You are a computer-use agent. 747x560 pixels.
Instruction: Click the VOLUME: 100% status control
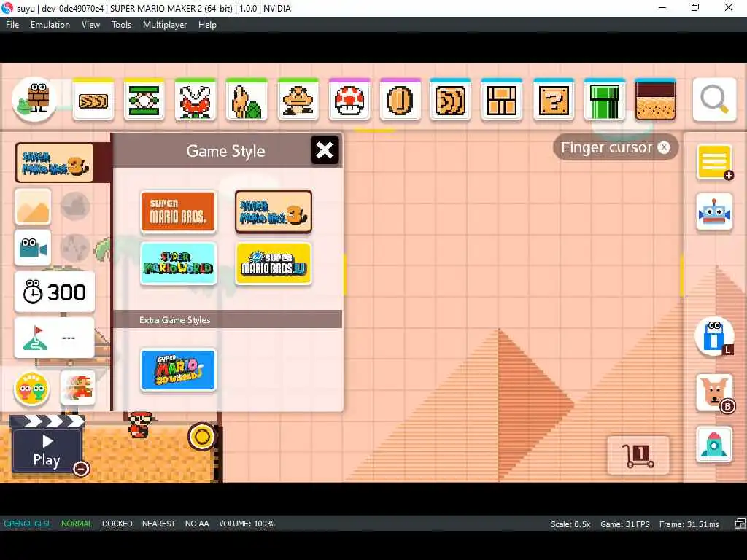tap(247, 524)
